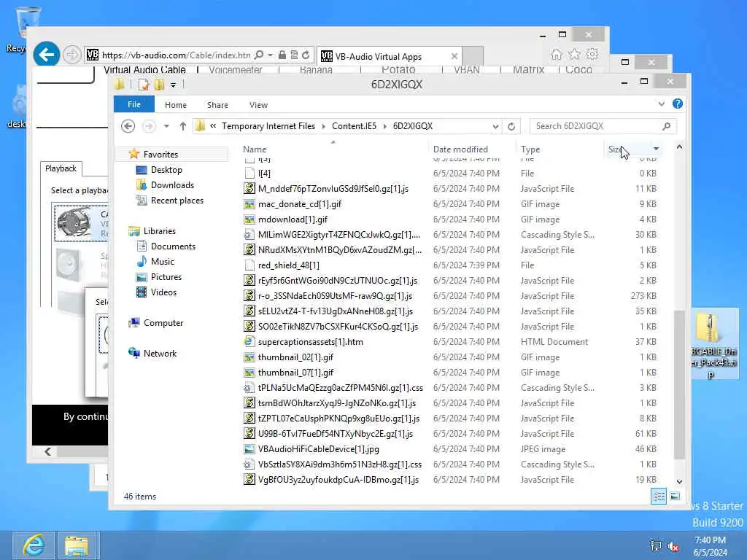Open the Share ribbon tab
The image size is (747, 560).
click(217, 105)
